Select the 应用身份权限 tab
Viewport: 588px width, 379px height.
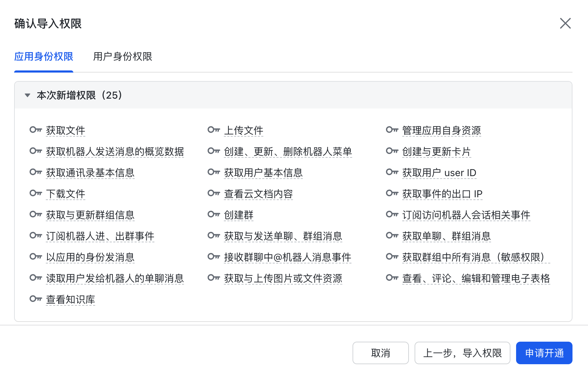point(44,57)
